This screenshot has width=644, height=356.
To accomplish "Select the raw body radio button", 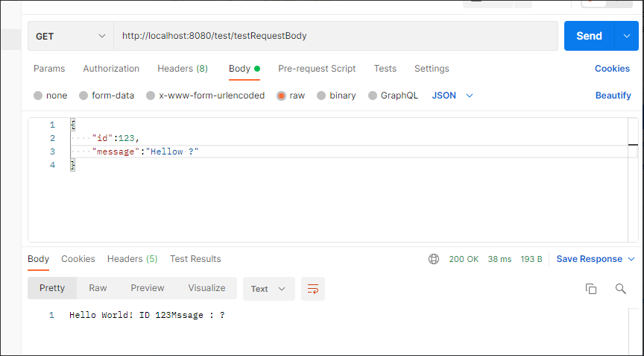I will coord(281,96).
